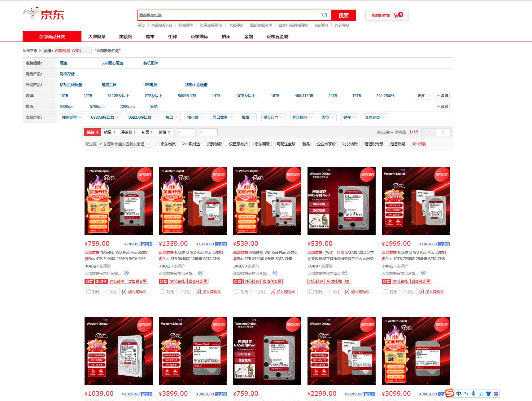Viewport: 532px width, 401px height.
Task: Sort results by 价格
Action: (164, 132)
